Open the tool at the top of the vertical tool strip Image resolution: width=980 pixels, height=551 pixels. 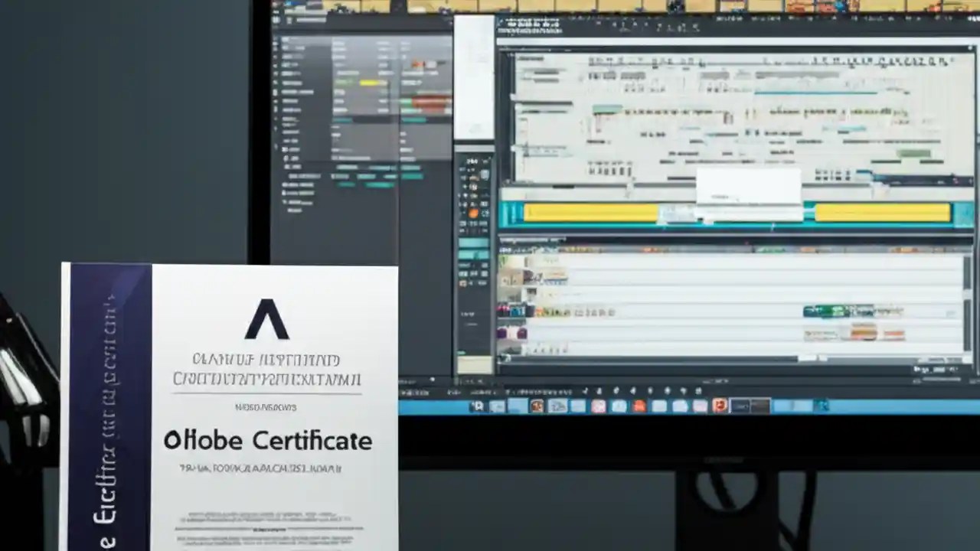[472, 161]
